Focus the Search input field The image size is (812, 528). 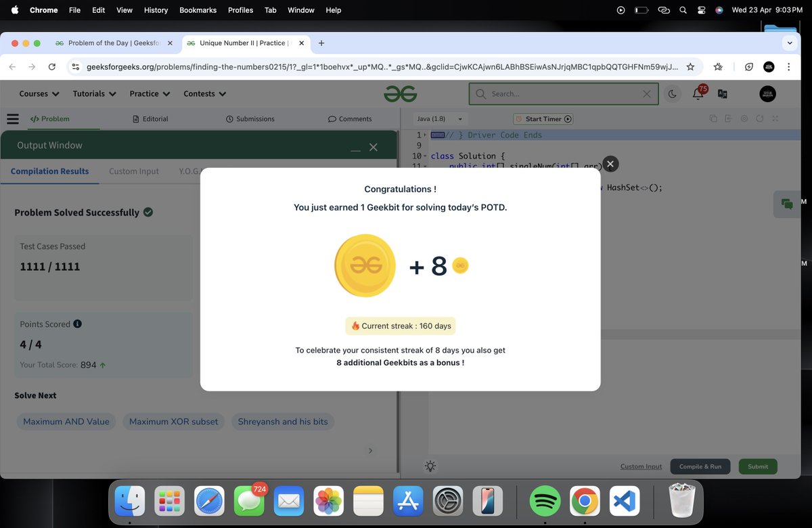563,93
